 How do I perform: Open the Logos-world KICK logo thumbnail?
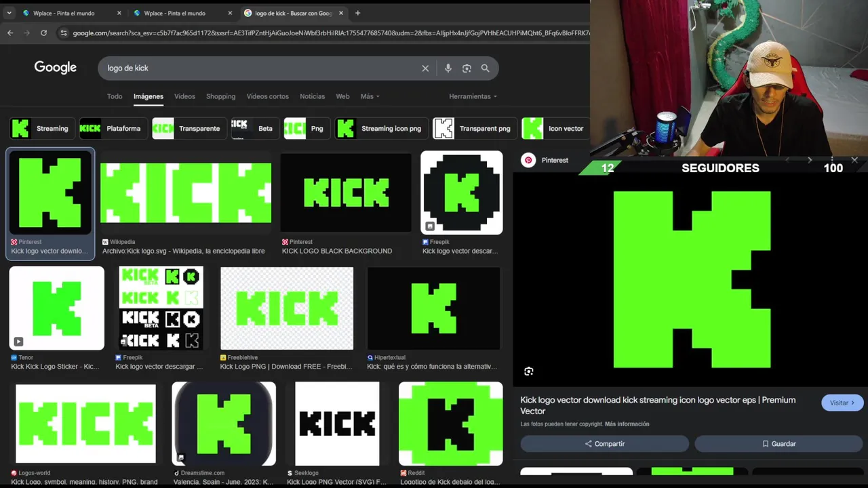coord(85,424)
